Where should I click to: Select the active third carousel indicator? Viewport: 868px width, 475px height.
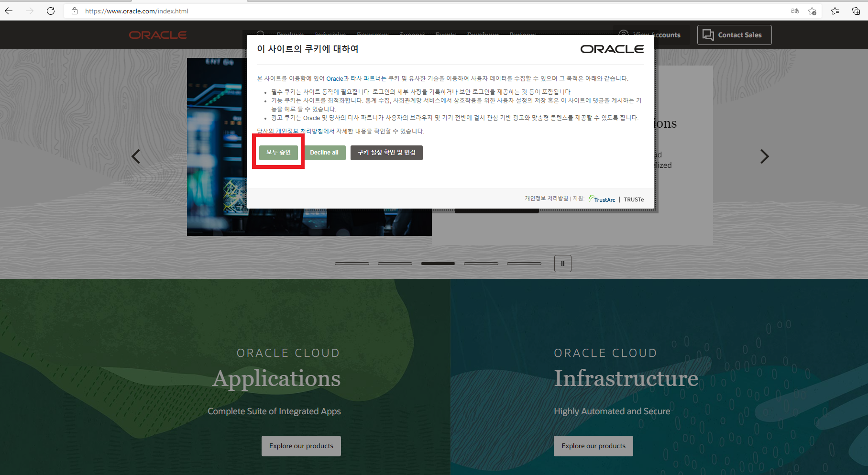(x=438, y=264)
